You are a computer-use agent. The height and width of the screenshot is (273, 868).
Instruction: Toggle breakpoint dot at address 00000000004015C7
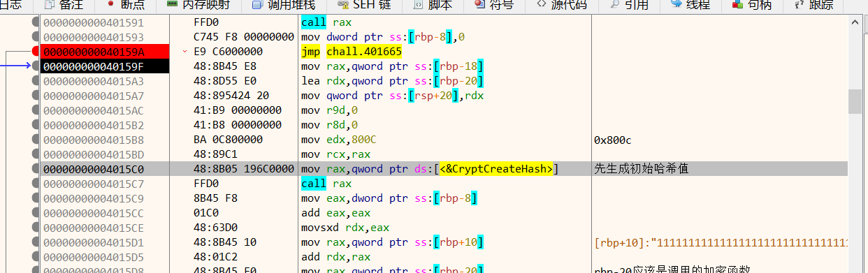point(36,184)
